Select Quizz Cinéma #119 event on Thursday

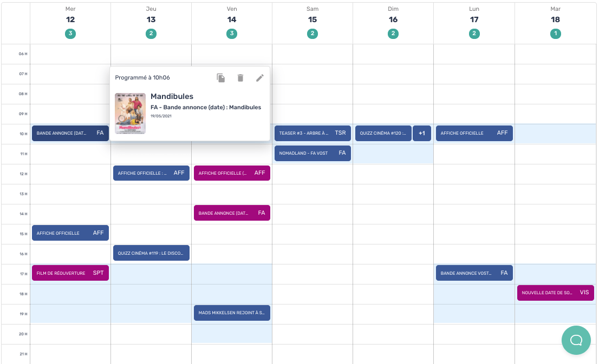(151, 253)
